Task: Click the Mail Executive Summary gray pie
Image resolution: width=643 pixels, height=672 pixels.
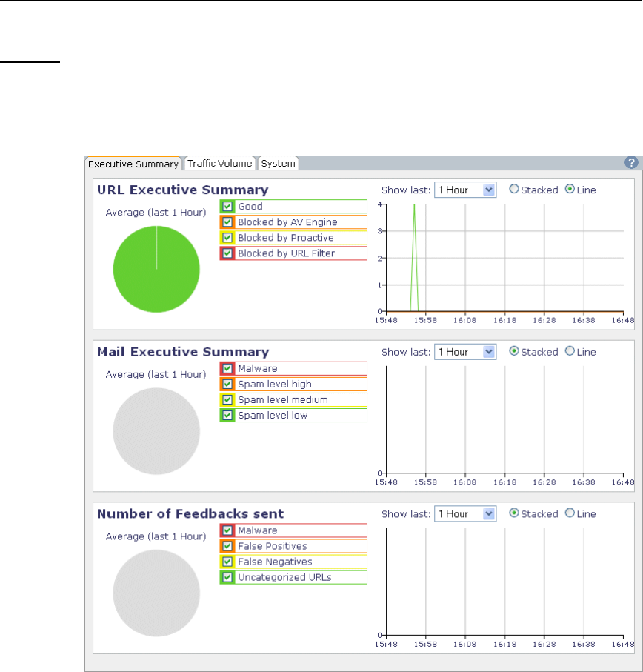Action: [156, 431]
